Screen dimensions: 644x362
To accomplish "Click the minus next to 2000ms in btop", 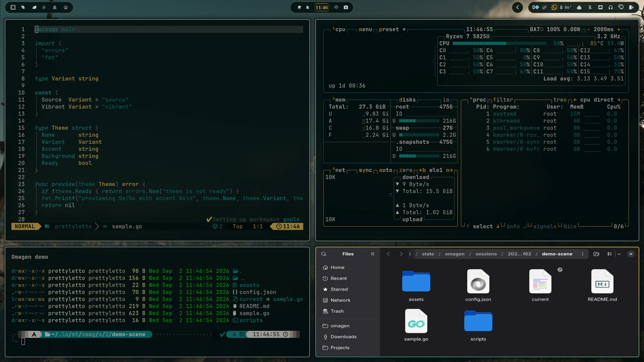I will pos(588,29).
